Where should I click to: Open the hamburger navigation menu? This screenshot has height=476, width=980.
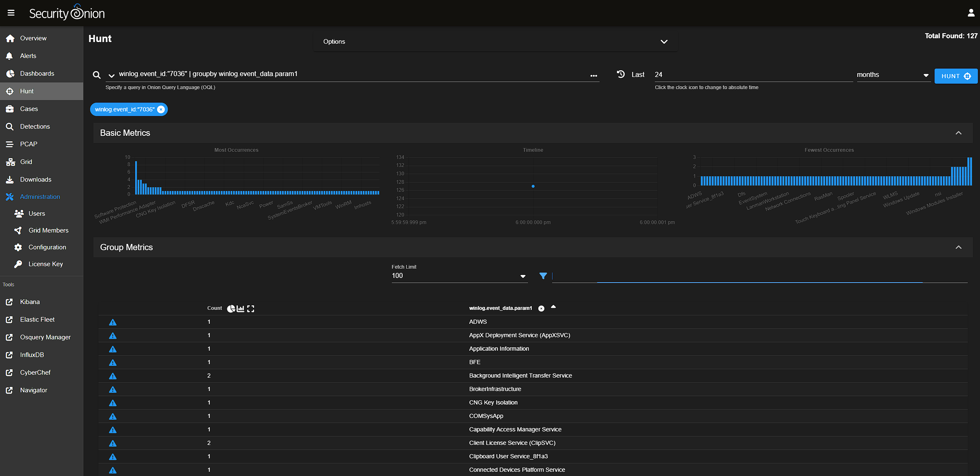(x=11, y=13)
